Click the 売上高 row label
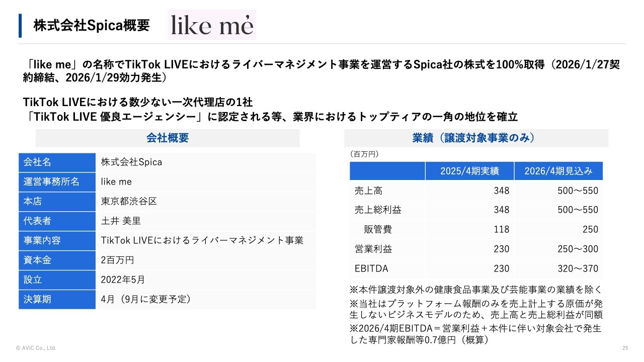The width and height of the screenshot is (644, 362). pos(368,191)
